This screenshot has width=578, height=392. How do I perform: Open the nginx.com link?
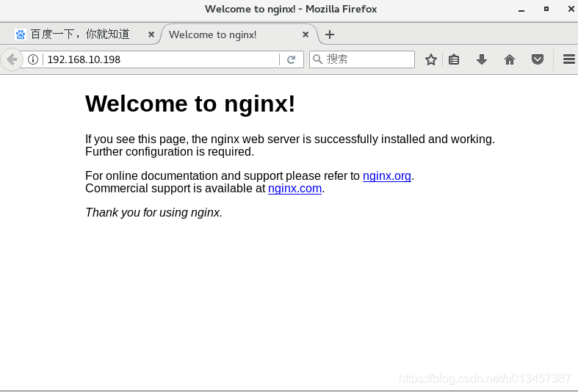click(295, 188)
